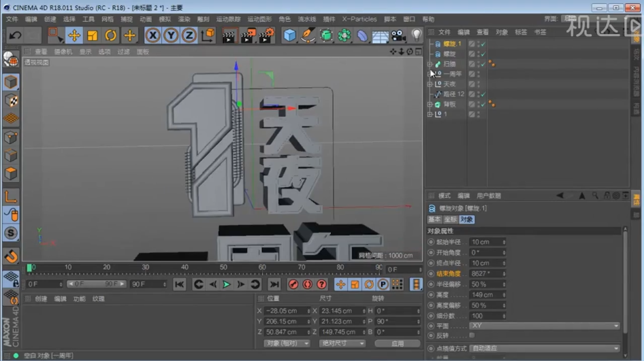The height and width of the screenshot is (361, 644).
Task: Toggle Y axis lock
Action: point(171,35)
